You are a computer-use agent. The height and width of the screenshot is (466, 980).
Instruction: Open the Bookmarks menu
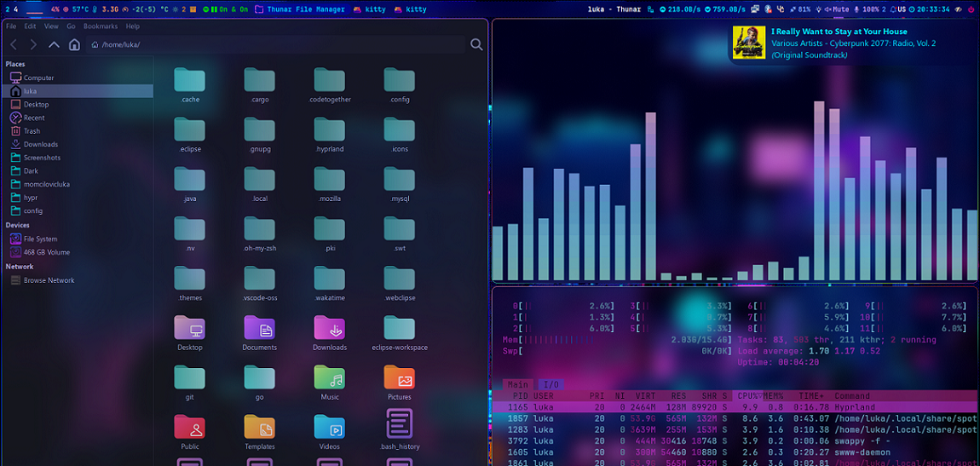(x=101, y=26)
